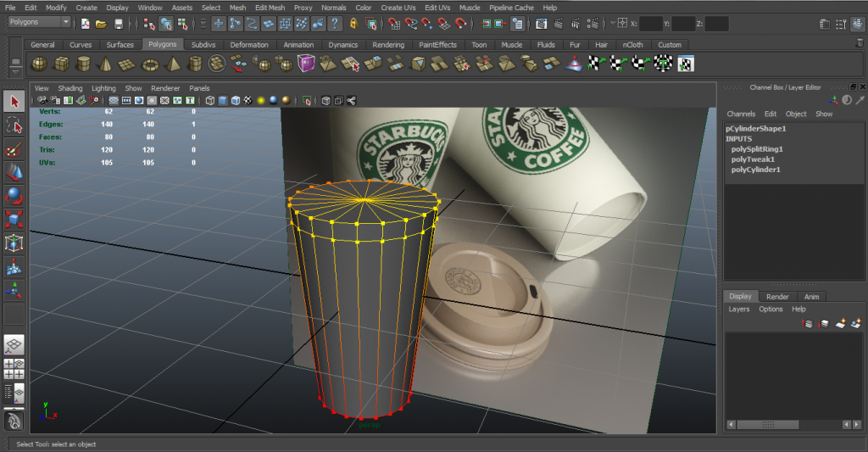The height and width of the screenshot is (452, 868).
Task: Click the X coordinate input field
Action: pos(651,24)
